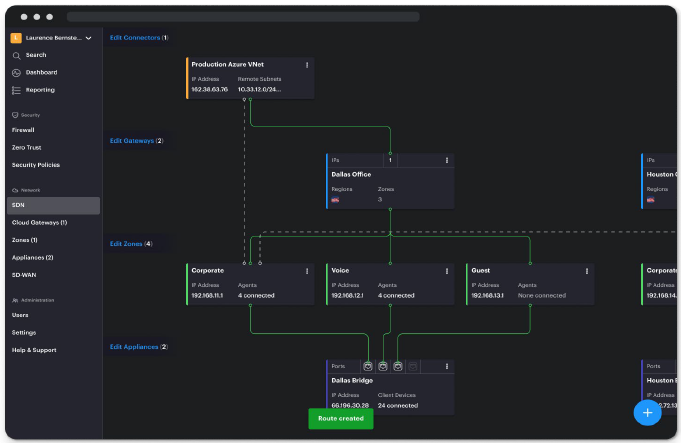Select the dimmed fourth Dallas Bridge port

click(x=413, y=367)
